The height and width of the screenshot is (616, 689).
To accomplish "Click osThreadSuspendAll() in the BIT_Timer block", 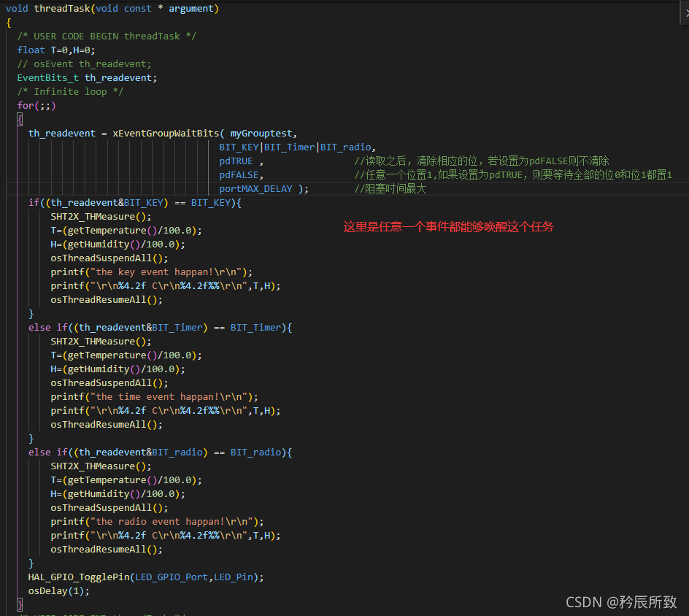I will coord(109,383).
